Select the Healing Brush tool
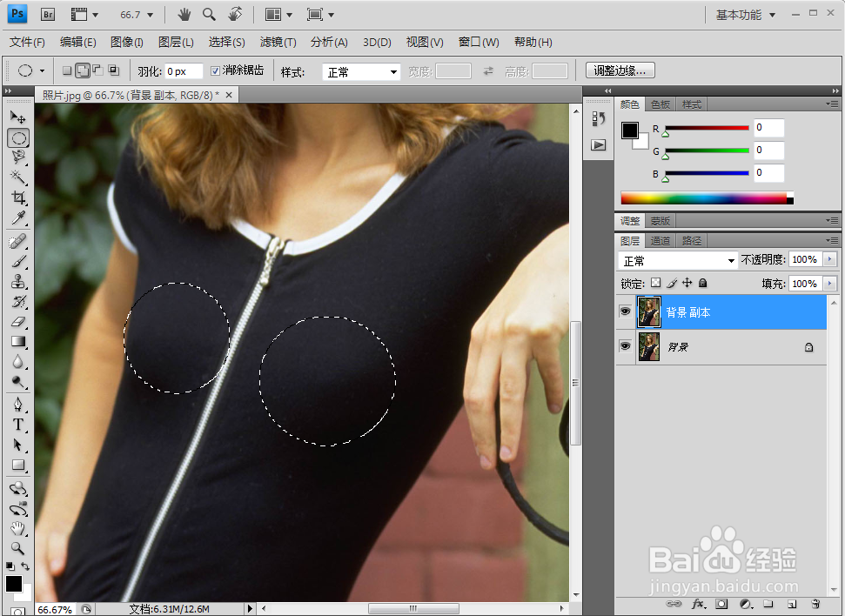Image resolution: width=845 pixels, height=616 pixels. 17,241
